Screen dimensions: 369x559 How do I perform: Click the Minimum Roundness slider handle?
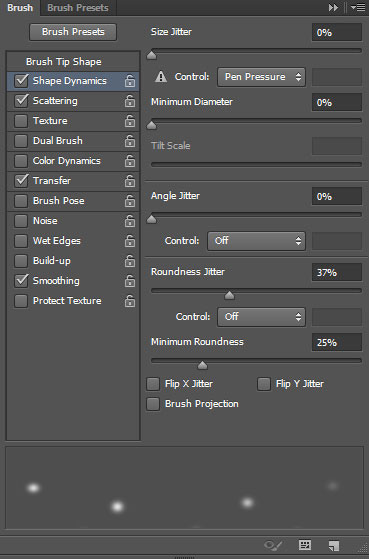tap(202, 365)
